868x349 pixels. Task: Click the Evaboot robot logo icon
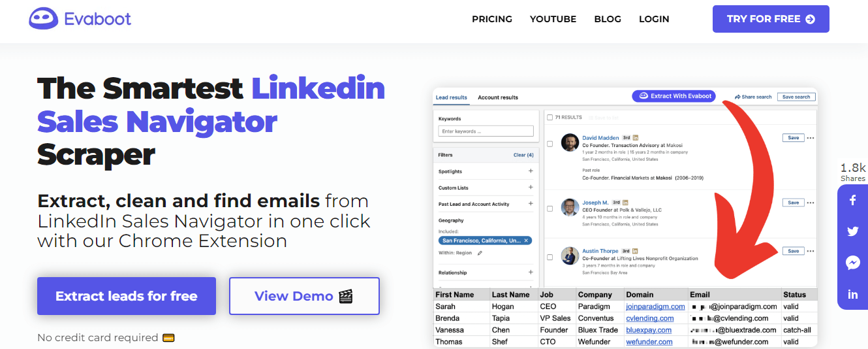(44, 19)
